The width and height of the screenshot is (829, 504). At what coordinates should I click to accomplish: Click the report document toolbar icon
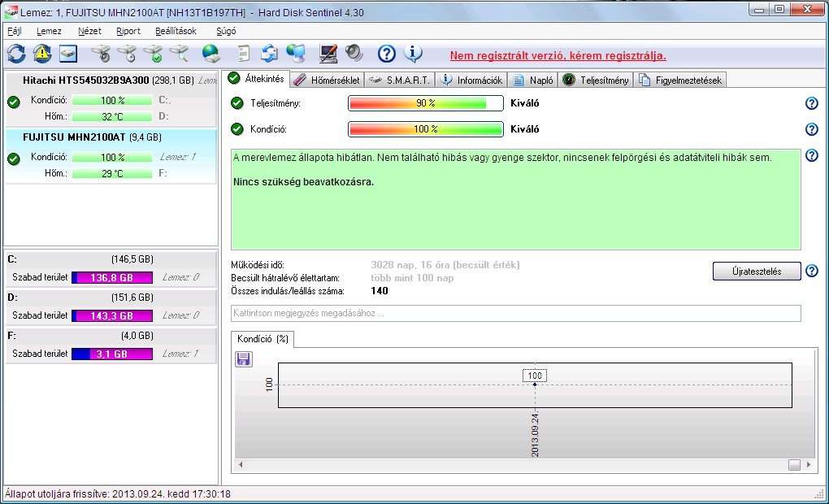[243, 54]
